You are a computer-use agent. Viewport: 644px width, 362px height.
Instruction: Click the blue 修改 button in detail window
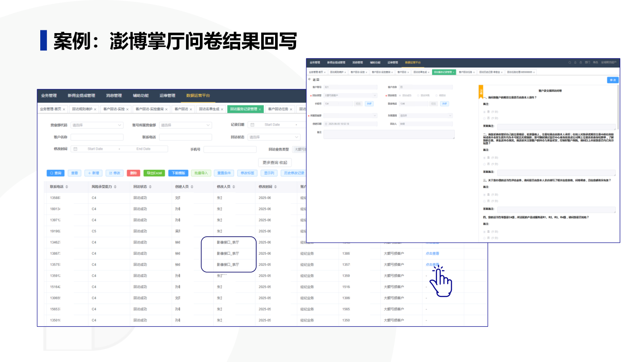pos(613,80)
